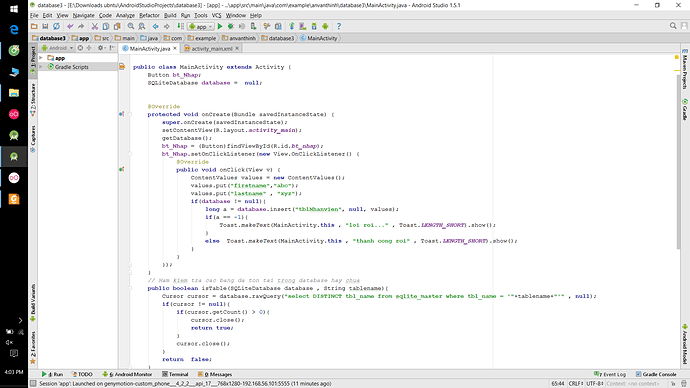Toggle the Structure side panel tab

(x=33, y=99)
